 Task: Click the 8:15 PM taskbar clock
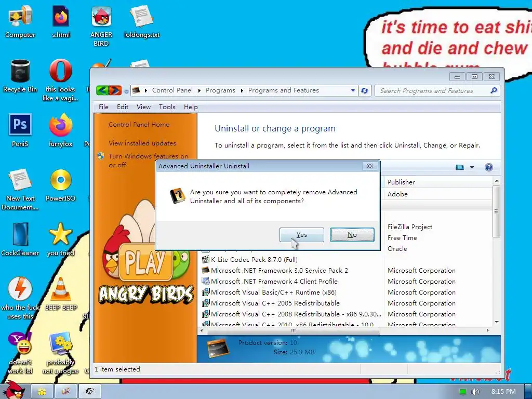503,392
